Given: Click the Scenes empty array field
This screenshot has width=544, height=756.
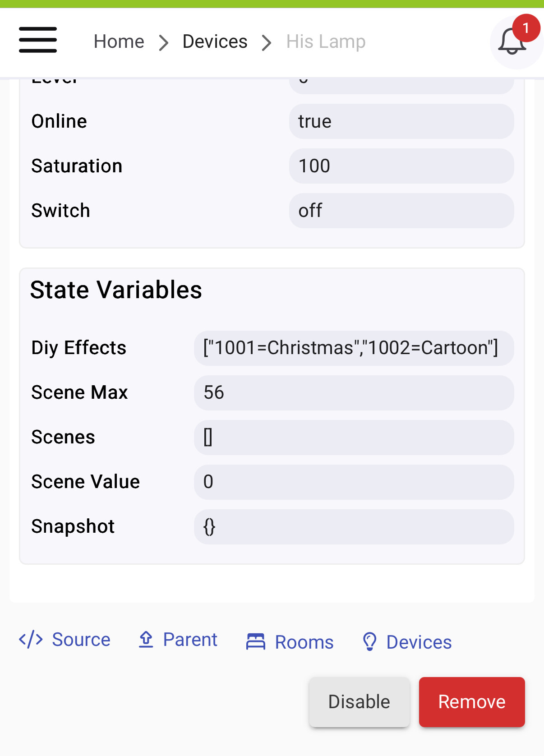Looking at the screenshot, I should (x=354, y=437).
